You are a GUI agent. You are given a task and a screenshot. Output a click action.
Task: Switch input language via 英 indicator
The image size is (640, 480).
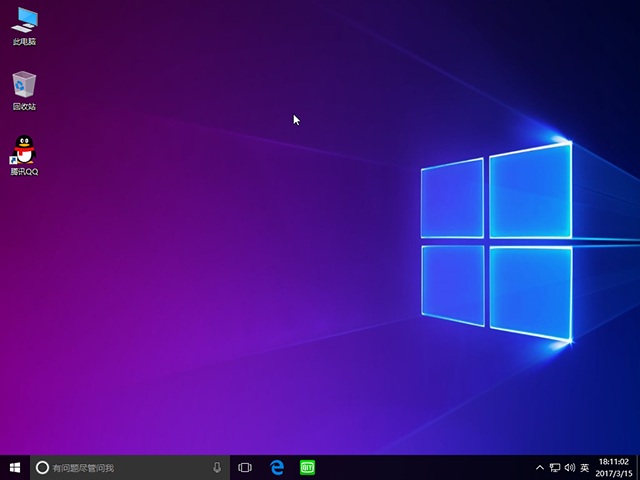tap(584, 467)
